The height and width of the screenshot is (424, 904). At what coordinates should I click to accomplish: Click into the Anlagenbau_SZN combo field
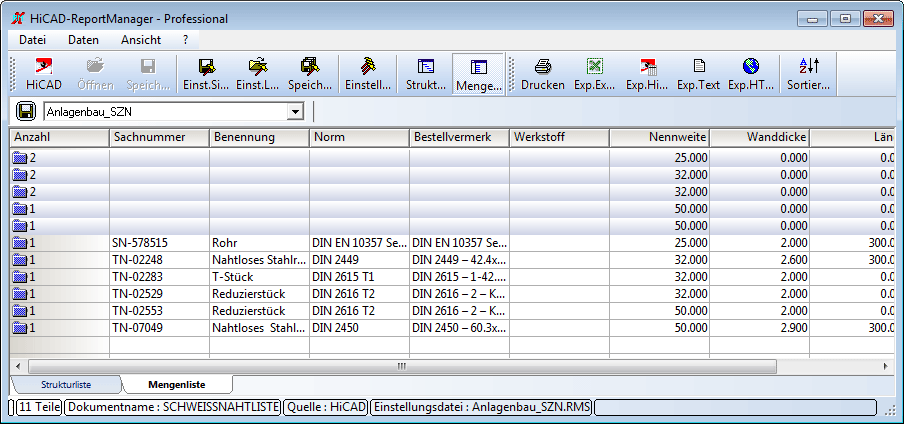click(165, 111)
